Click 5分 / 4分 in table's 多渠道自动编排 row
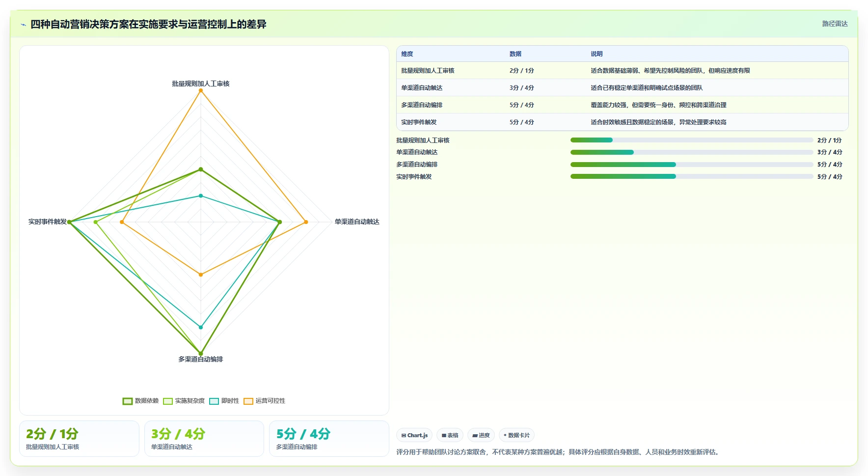Screen dimensions: 868x476 tap(521, 105)
